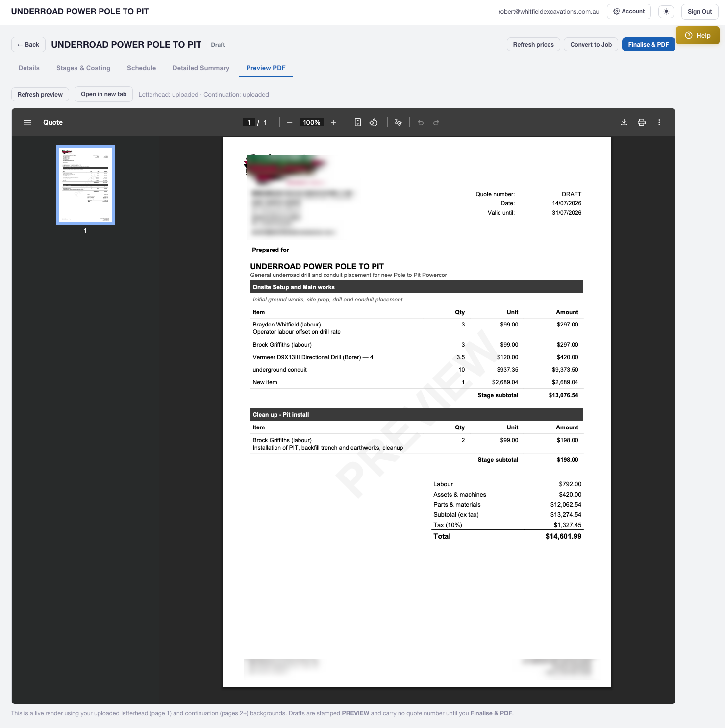Click Finalise & PDF
This screenshot has height=728, width=725.
coord(649,45)
